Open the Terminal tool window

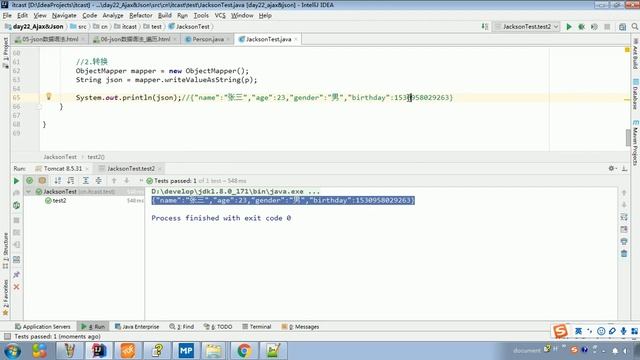[x=256, y=327]
